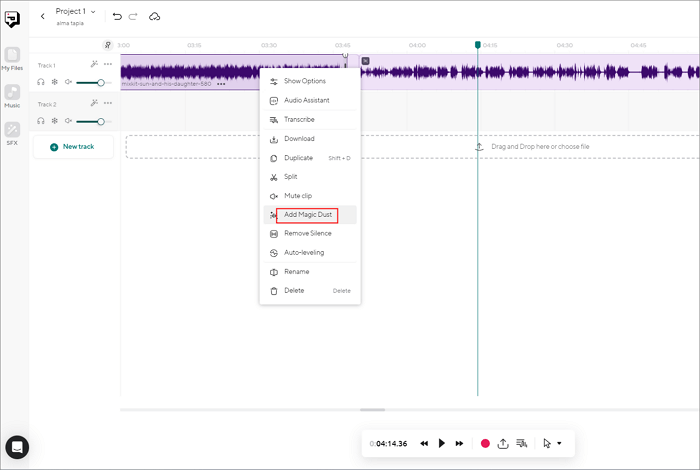
Task: Adjust the Track 2 volume slider
Action: tap(101, 121)
